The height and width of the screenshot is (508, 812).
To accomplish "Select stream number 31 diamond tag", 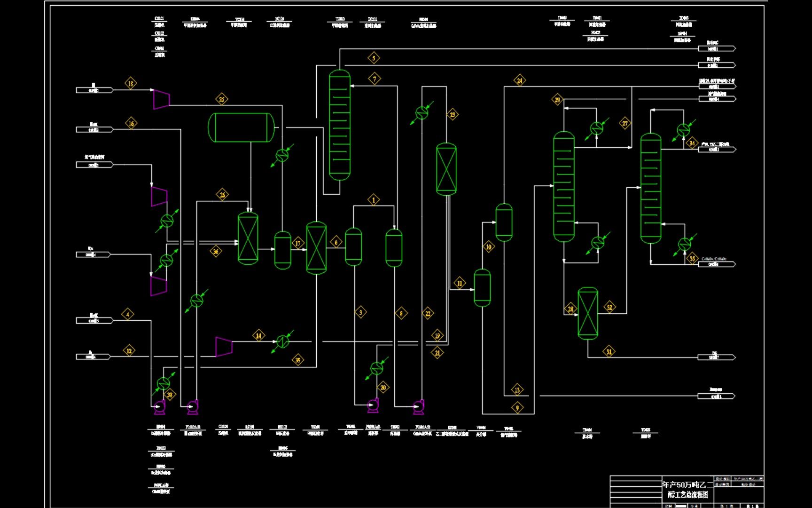I will (609, 351).
